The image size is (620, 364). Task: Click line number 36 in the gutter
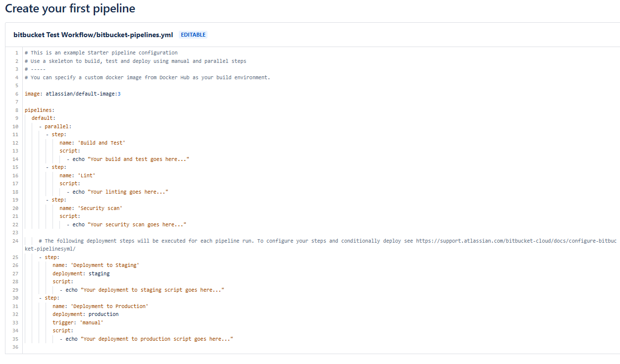(15, 347)
